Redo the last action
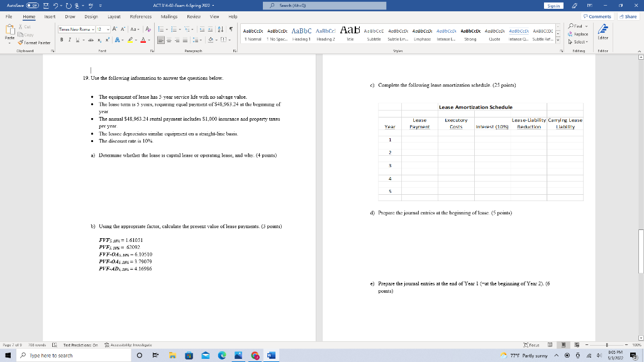 (69, 6)
